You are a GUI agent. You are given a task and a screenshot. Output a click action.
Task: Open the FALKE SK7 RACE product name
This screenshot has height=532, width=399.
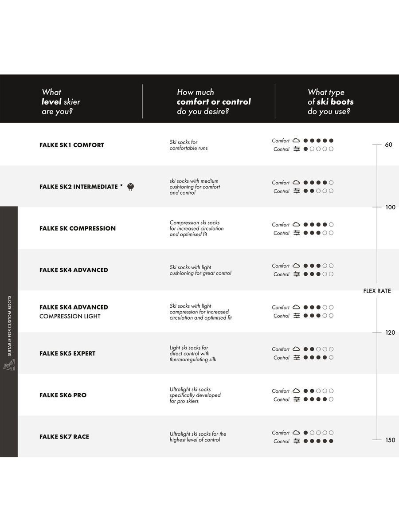[64, 437]
